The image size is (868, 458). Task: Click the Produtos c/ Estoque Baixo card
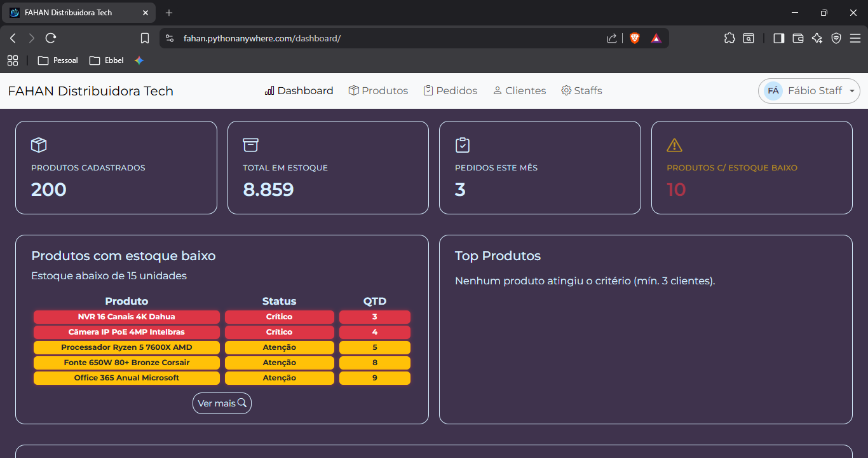point(752,168)
